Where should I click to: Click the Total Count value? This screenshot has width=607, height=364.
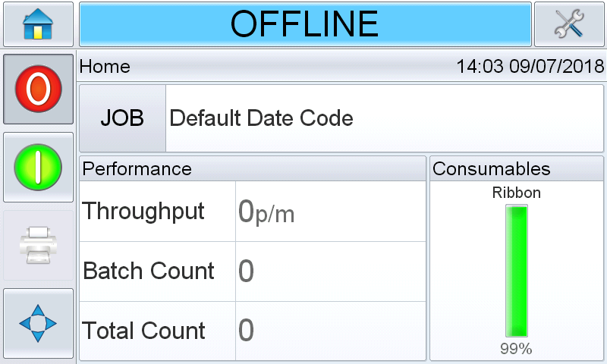246,331
